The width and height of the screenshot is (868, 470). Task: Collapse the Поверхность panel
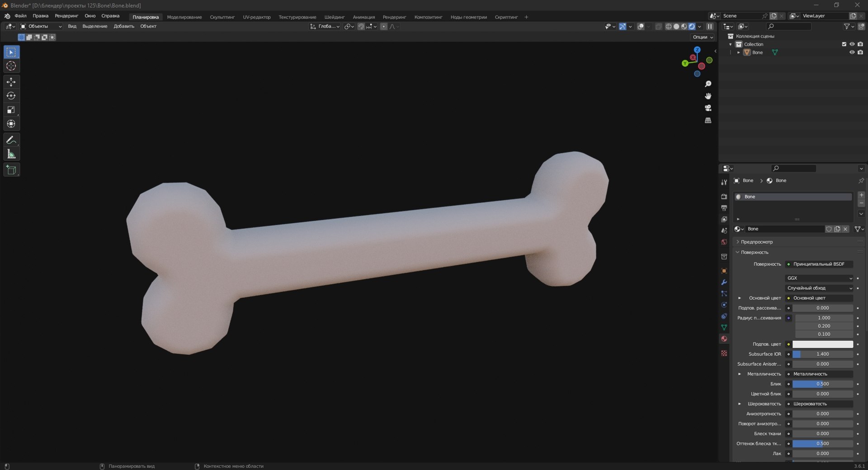[x=755, y=252]
